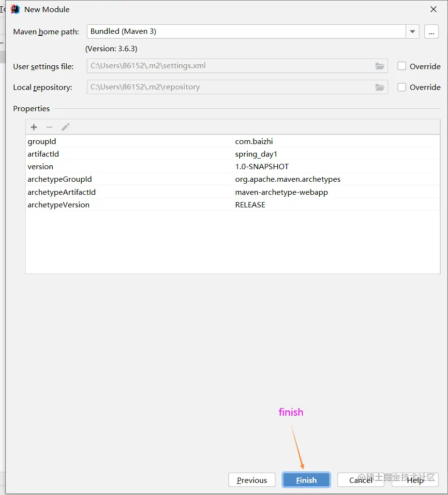Click the Finish button
The width and height of the screenshot is (448, 495).
pyautogui.click(x=306, y=480)
